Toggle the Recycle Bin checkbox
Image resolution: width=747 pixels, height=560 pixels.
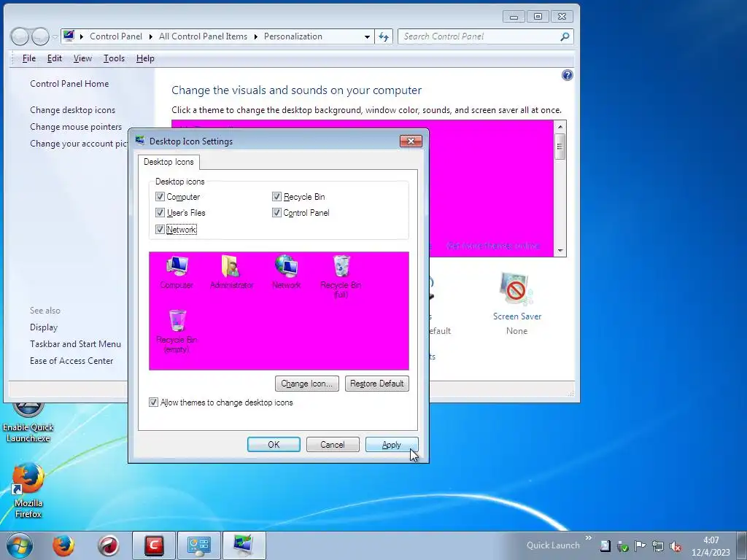pos(276,197)
